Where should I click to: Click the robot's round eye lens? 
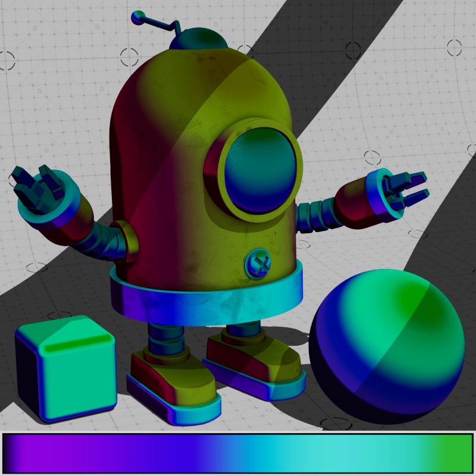[x=260, y=170]
